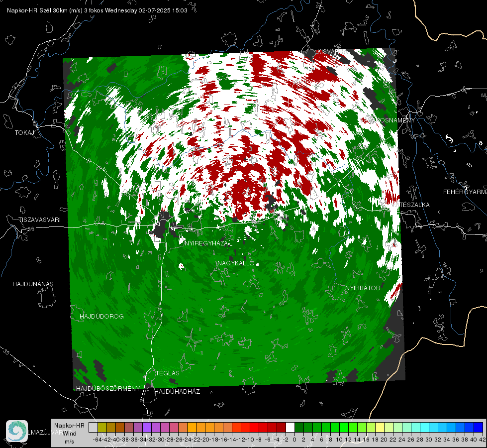
Task: Click the legend value -64
Action: [97, 440]
